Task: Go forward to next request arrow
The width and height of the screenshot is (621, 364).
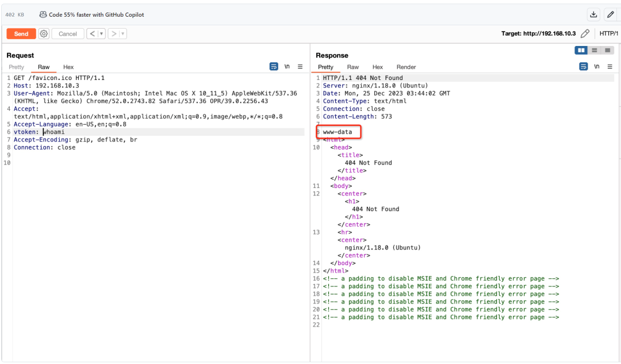Action: click(114, 34)
